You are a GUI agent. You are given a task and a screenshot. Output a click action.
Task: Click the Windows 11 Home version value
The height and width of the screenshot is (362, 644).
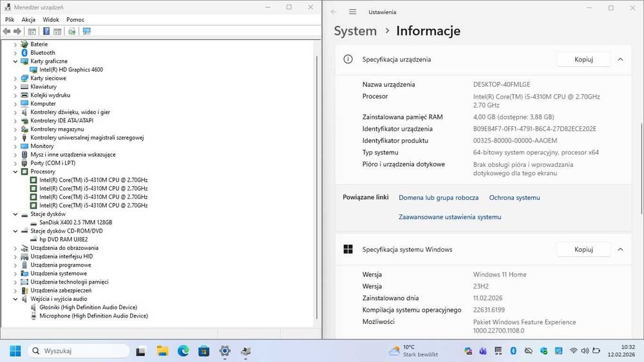tap(500, 274)
